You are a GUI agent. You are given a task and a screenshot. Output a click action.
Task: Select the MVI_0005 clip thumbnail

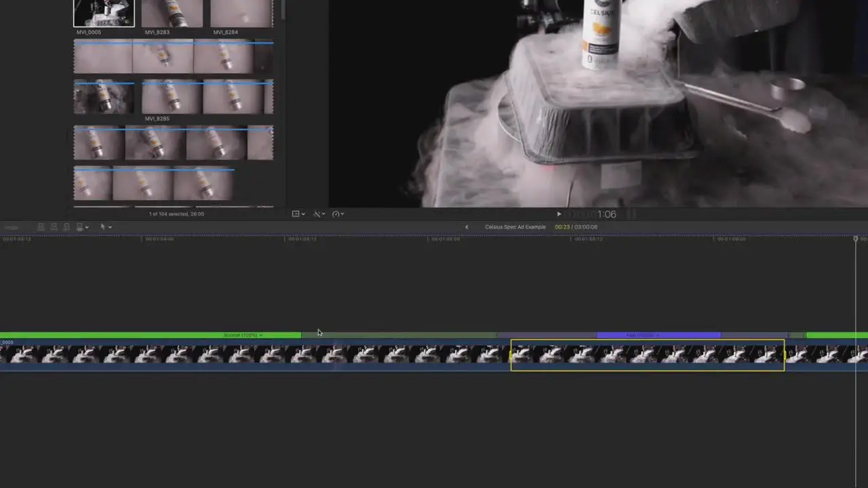pyautogui.click(x=104, y=13)
